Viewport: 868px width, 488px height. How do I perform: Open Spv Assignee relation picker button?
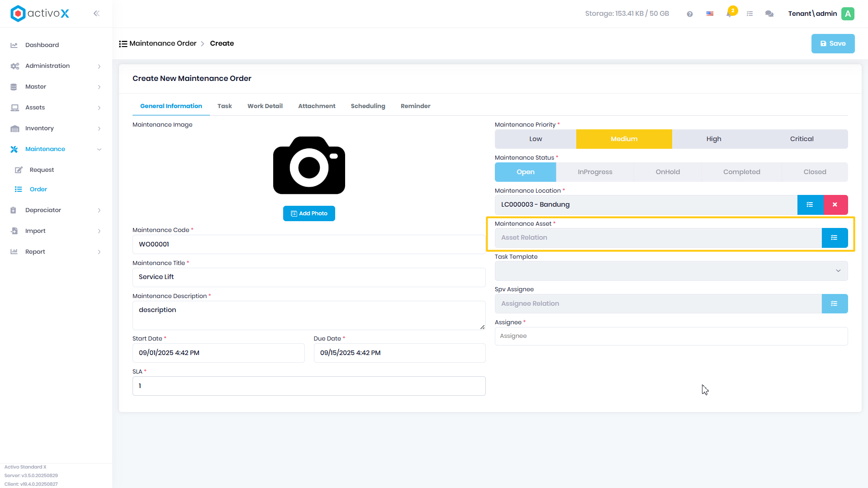click(x=835, y=304)
